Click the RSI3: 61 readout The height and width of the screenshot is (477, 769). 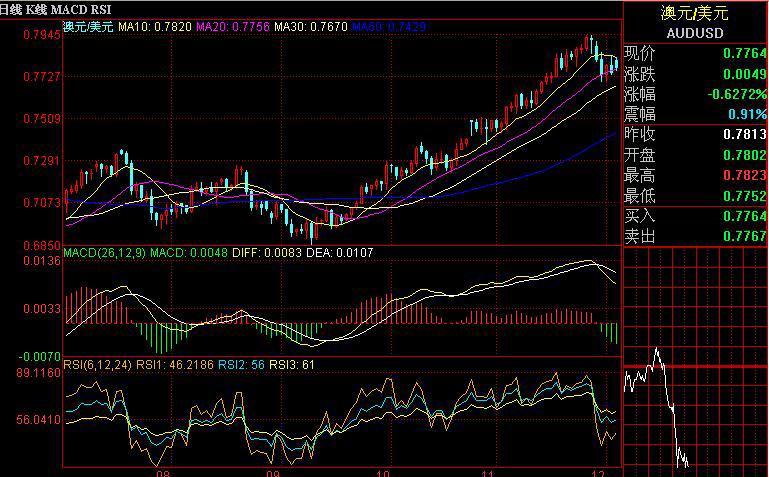291,365
